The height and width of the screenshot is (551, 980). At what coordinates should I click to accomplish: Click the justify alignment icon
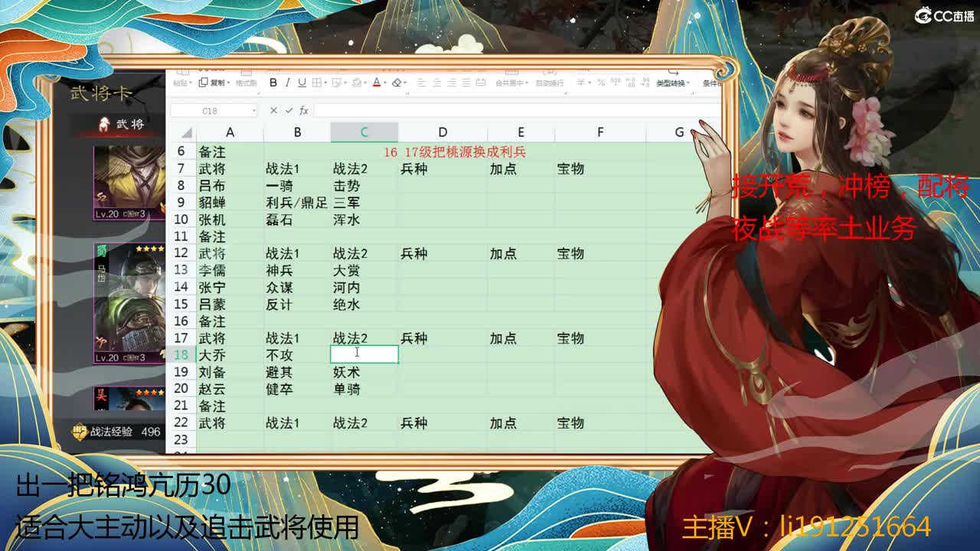coord(465,83)
